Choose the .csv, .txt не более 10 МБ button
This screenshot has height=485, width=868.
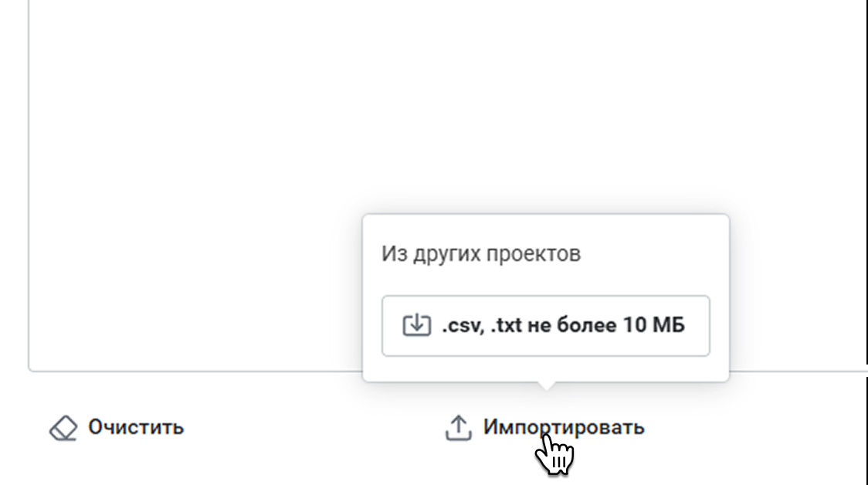click(x=545, y=326)
